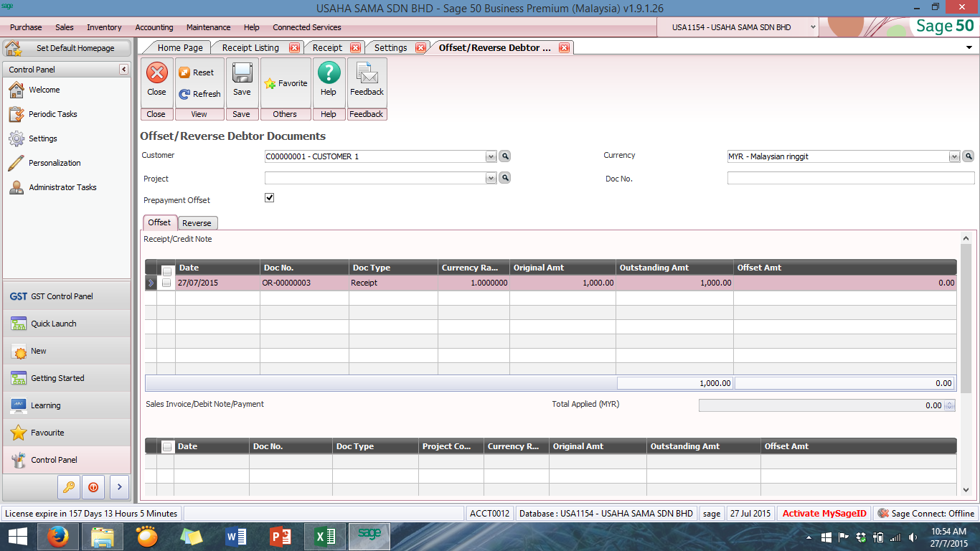Switch to the Home Page tab
Screen dimensions: 980x551
pos(180,48)
